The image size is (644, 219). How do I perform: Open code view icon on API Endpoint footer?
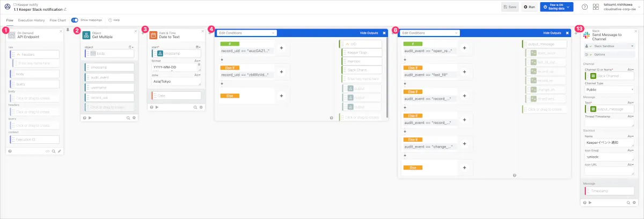[x=48, y=151]
